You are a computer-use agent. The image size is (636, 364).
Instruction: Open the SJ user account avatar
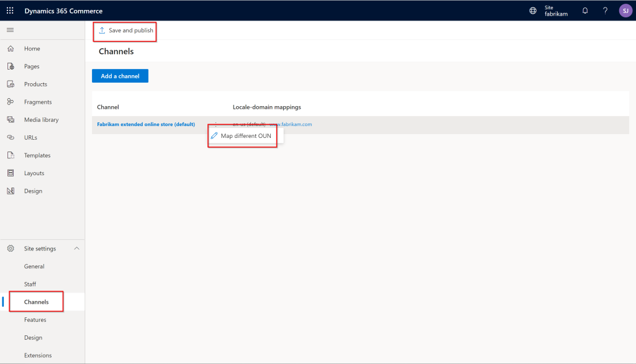point(625,10)
